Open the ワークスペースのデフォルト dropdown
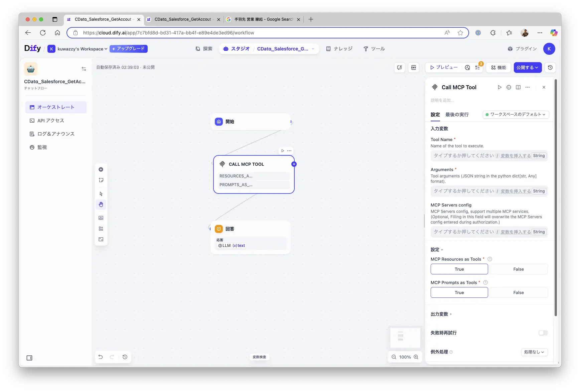580x392 pixels. (516, 115)
